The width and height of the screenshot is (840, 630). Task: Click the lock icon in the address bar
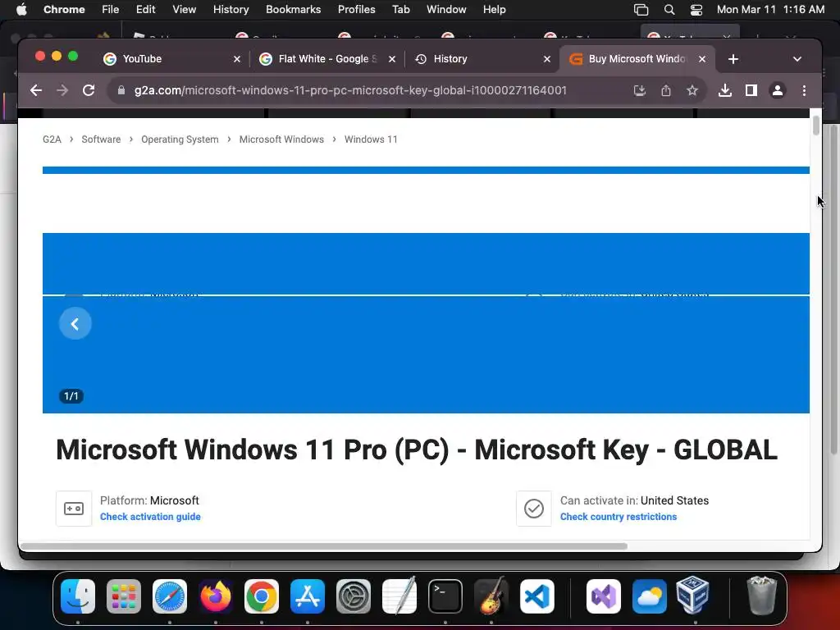click(x=121, y=90)
